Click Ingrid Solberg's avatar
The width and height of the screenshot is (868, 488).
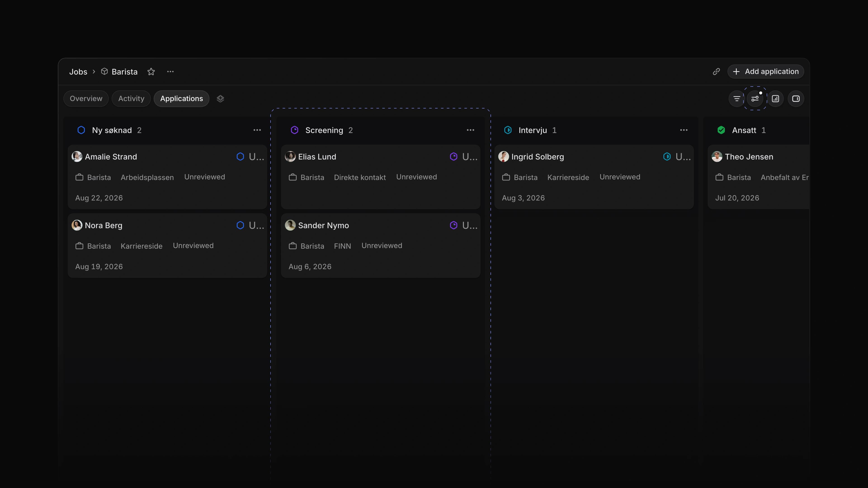click(x=503, y=157)
